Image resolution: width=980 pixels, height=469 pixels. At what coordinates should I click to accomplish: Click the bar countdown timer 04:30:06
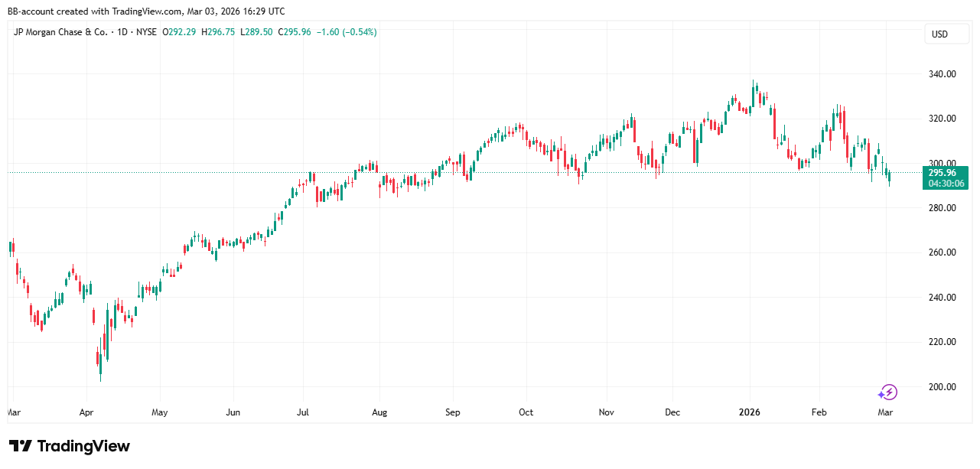tap(946, 184)
